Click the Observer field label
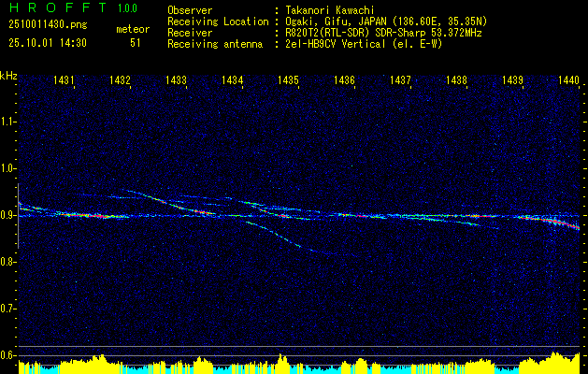This screenshot has height=374, width=588. (190, 10)
